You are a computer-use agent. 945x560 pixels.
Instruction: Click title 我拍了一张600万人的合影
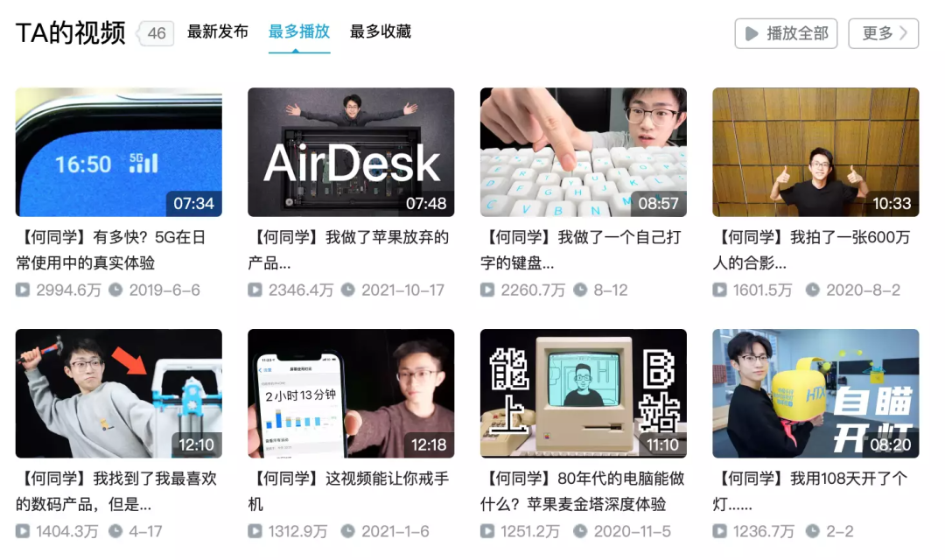814,249
